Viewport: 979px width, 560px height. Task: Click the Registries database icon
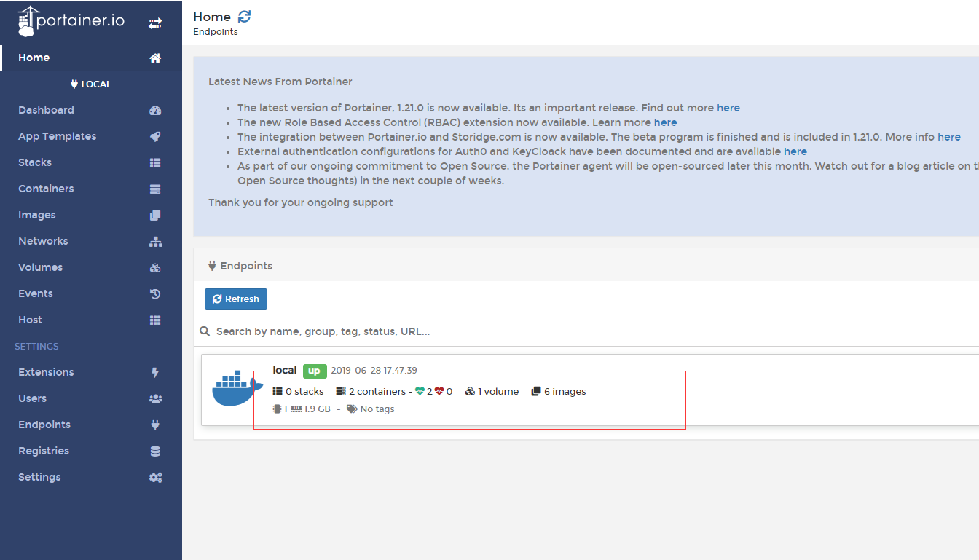click(155, 451)
